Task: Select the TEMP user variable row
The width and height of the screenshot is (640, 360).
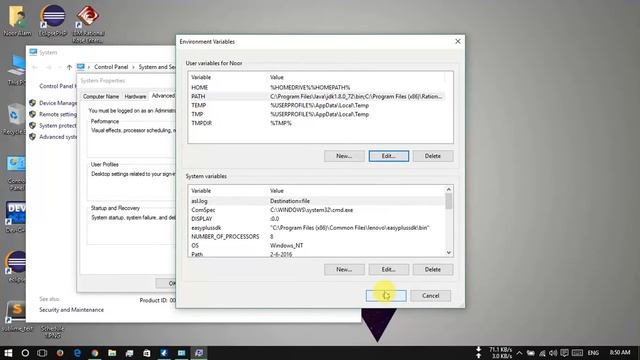Action: pyautogui.click(x=316, y=105)
